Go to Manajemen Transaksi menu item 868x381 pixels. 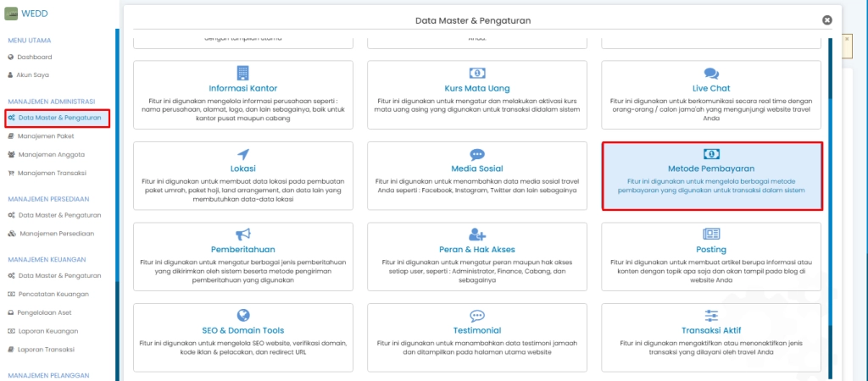tap(57, 173)
